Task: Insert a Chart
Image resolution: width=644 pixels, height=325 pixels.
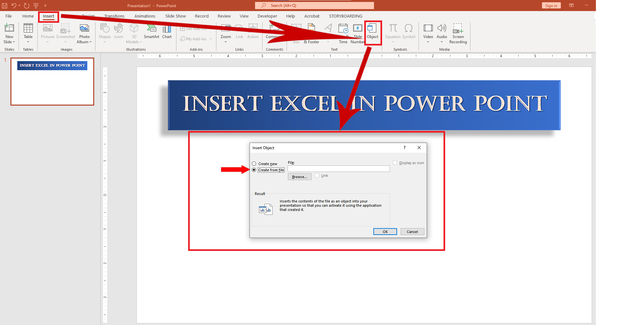Action: [x=167, y=31]
